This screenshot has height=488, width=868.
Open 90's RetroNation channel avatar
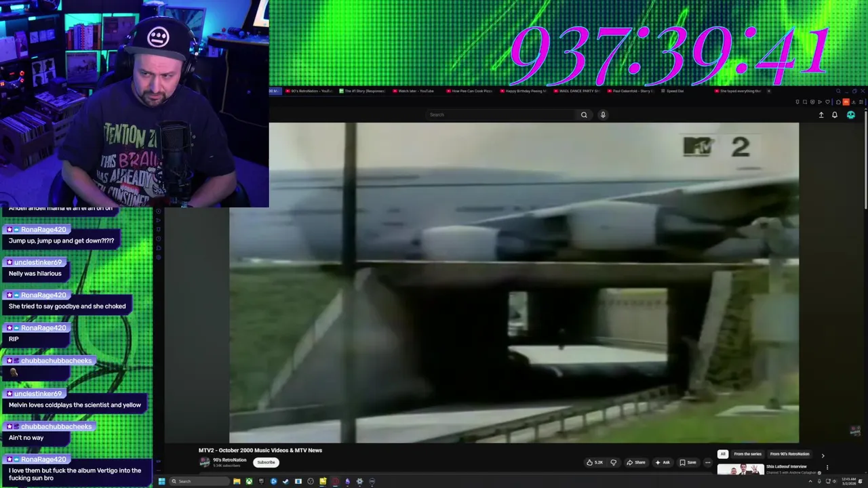tap(204, 462)
